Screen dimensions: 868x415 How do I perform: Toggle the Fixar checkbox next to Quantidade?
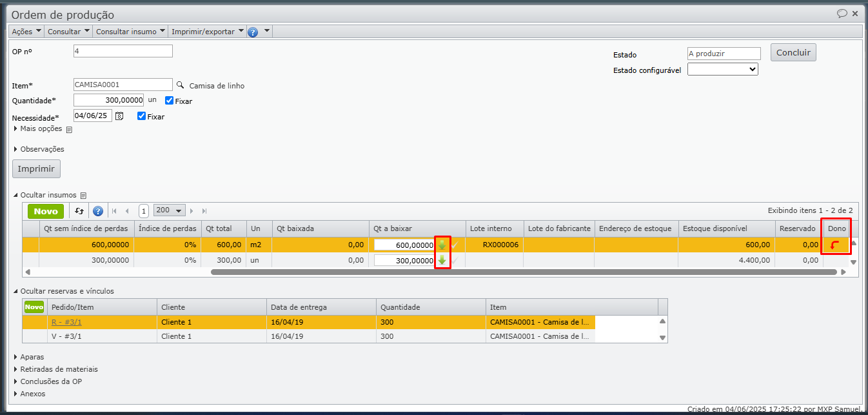pyautogui.click(x=170, y=101)
